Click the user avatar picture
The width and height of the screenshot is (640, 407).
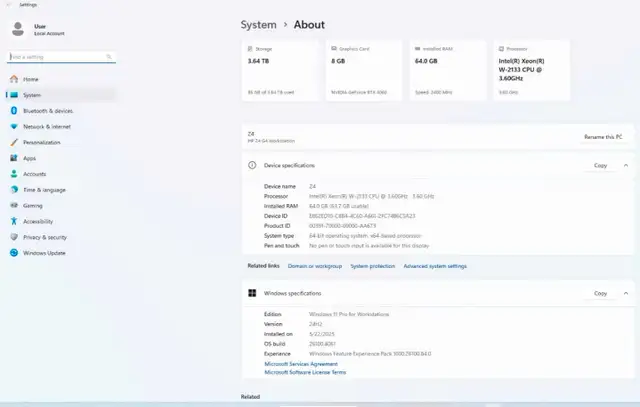coord(18,29)
